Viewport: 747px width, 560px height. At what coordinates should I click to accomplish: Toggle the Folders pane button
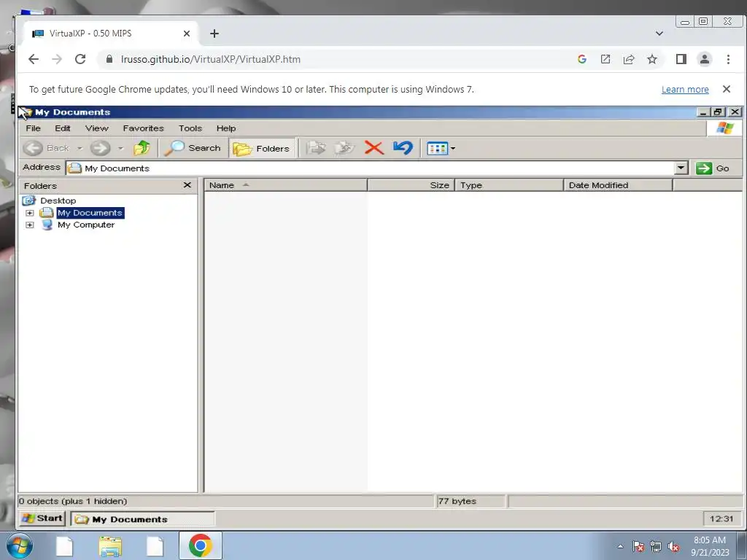click(262, 148)
